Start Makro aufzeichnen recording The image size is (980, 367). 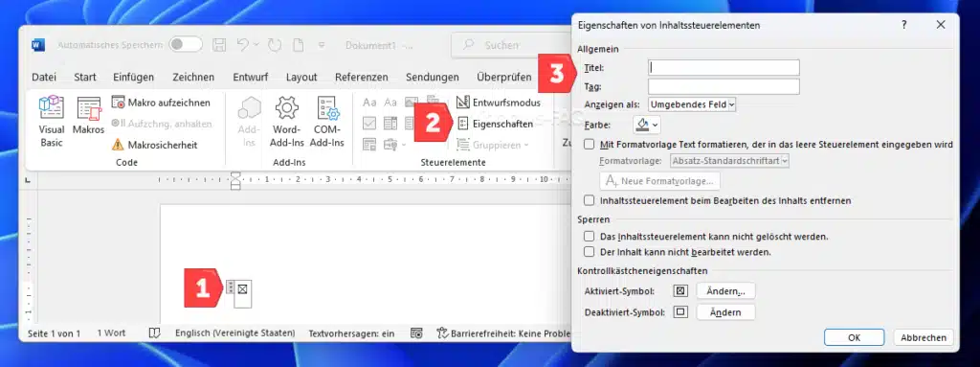tap(161, 103)
